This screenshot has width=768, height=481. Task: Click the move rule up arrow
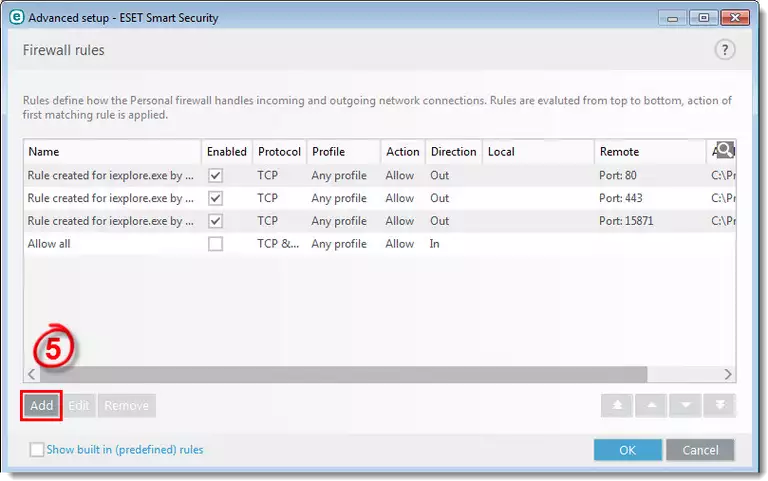pyautogui.click(x=649, y=406)
